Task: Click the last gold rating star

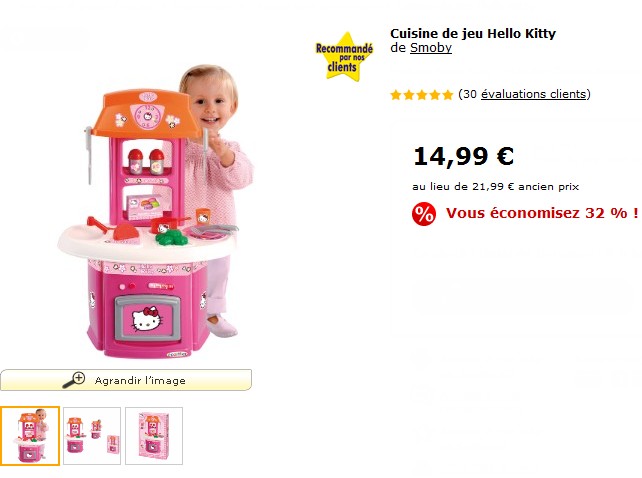Action: (x=448, y=95)
